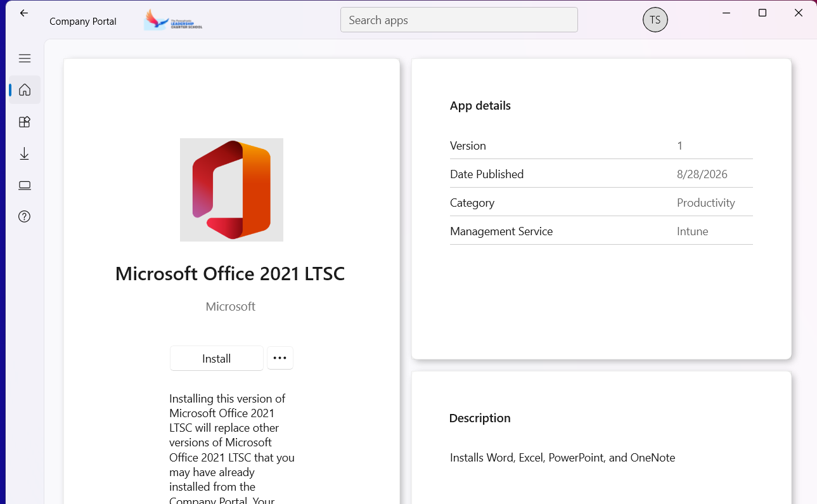Close the Company Portal window
The width and height of the screenshot is (817, 504).
(x=799, y=13)
